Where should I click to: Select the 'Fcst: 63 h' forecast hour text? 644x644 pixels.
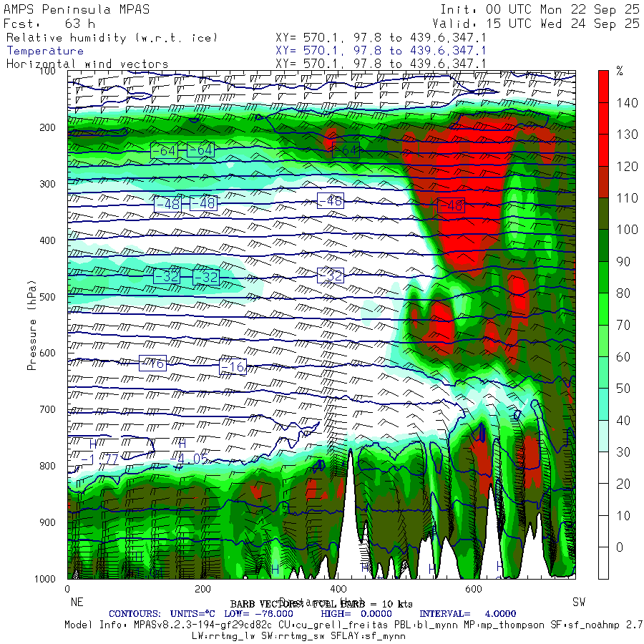pos(49,24)
